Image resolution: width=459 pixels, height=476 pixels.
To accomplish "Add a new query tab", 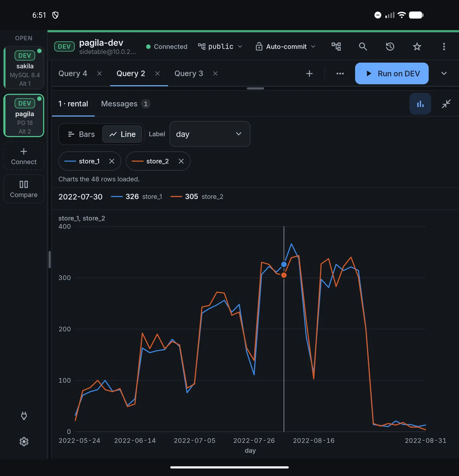I will pyautogui.click(x=309, y=73).
